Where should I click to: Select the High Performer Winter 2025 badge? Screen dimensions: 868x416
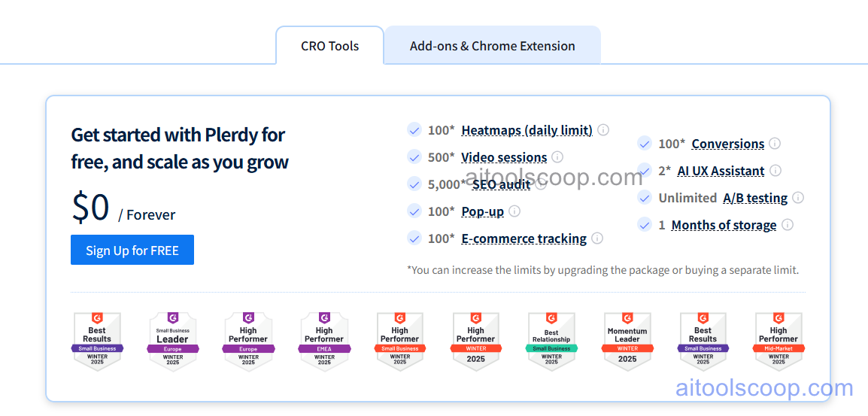click(x=475, y=342)
